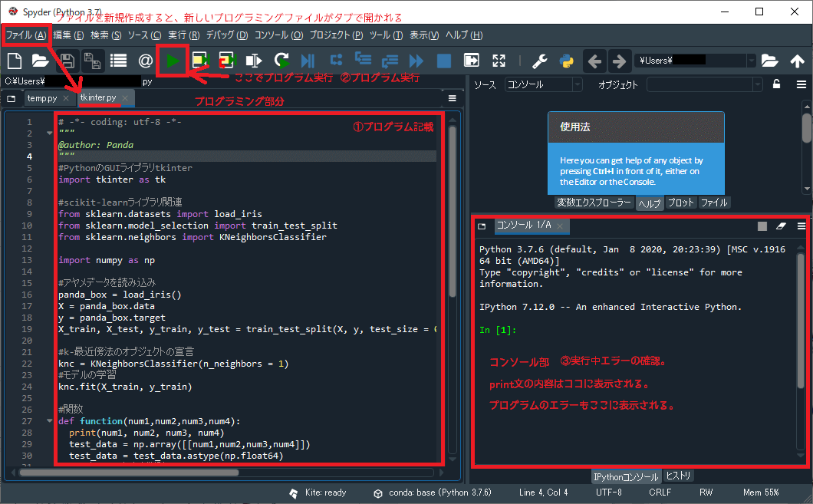Viewport: 813px width, 504px height.
Task: Open the 実行(R) menu
Action: (183, 35)
